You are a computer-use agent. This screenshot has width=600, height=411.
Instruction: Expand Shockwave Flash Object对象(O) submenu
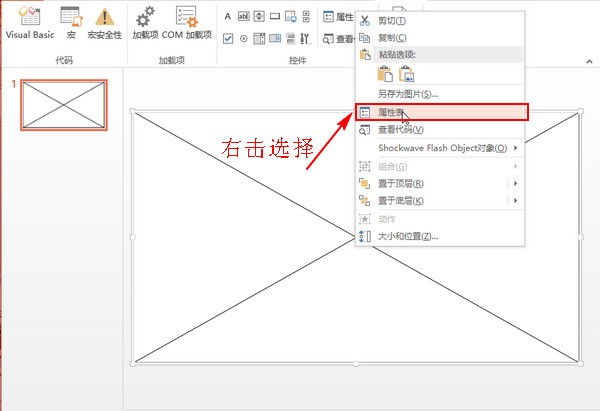click(x=440, y=148)
